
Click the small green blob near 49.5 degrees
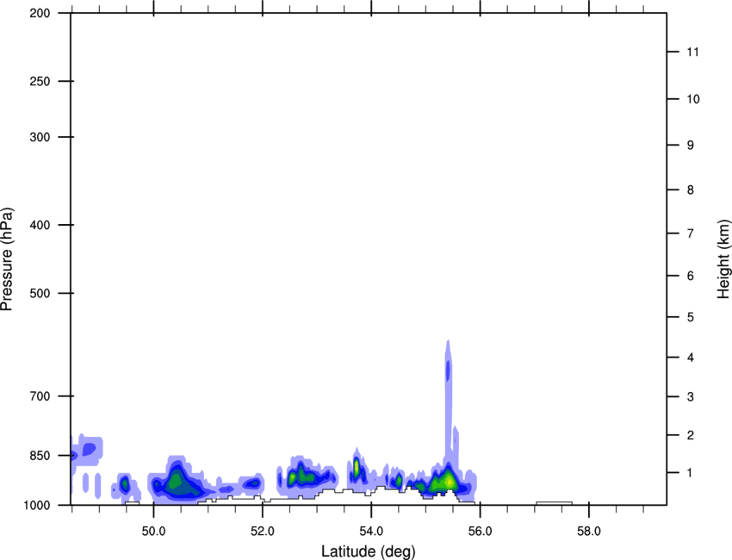click(x=125, y=484)
